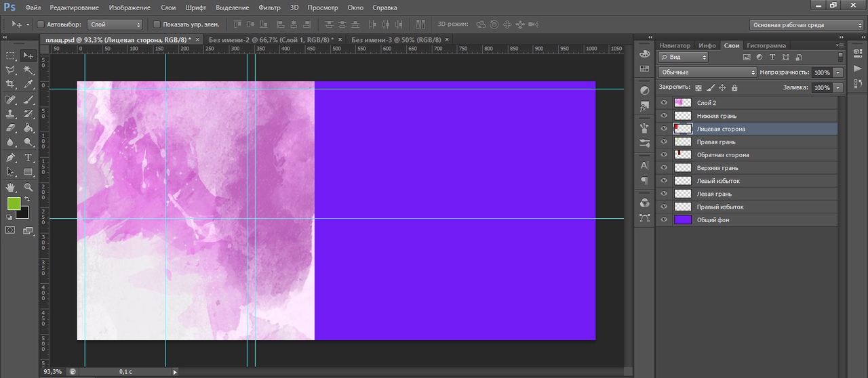Switch to the Навигатор tab
The height and width of the screenshot is (378, 868).
[675, 45]
